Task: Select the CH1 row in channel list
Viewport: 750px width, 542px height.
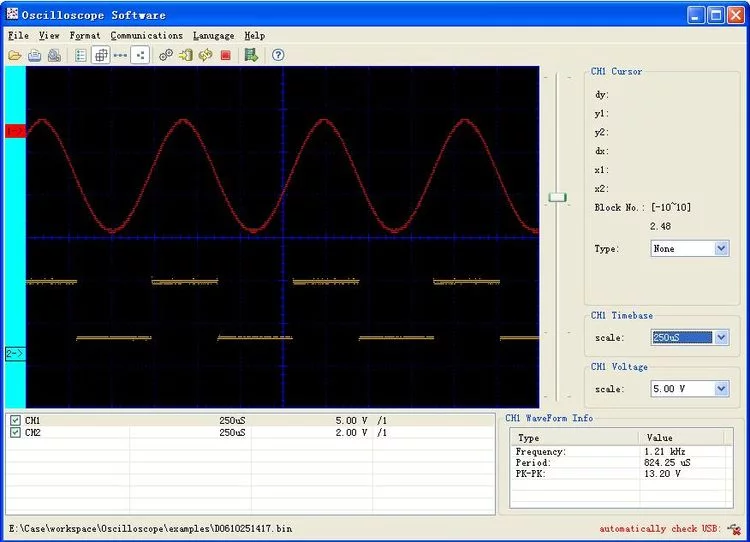Action: click(x=250, y=420)
